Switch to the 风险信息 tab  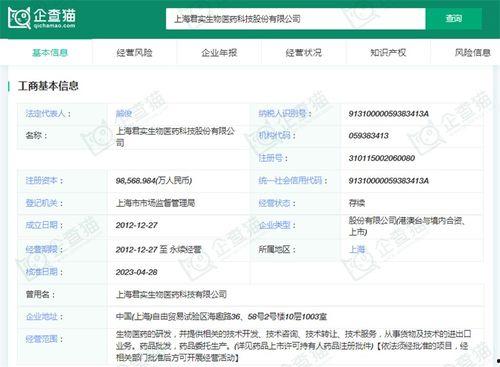(473, 53)
